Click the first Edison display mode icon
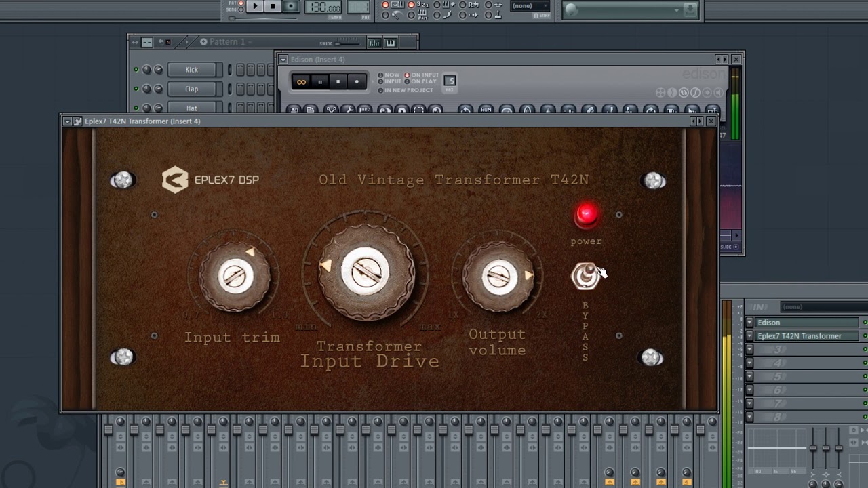The height and width of the screenshot is (488, 868). pyautogui.click(x=660, y=92)
